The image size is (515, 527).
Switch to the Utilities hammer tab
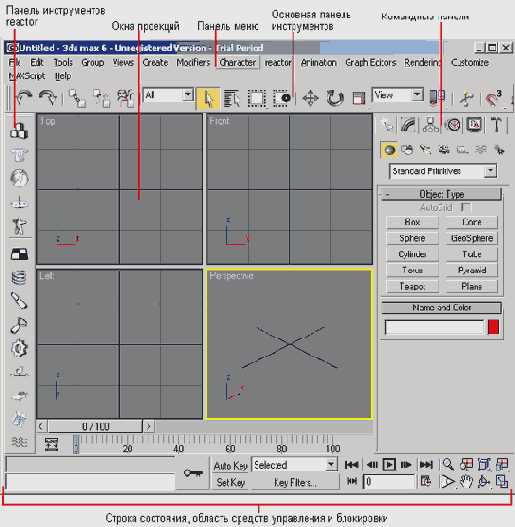point(496,125)
